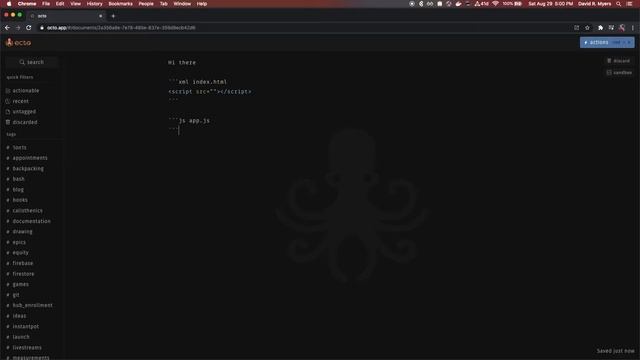Bookmark page with star icon
This screenshot has width=640, height=360.
(587, 28)
